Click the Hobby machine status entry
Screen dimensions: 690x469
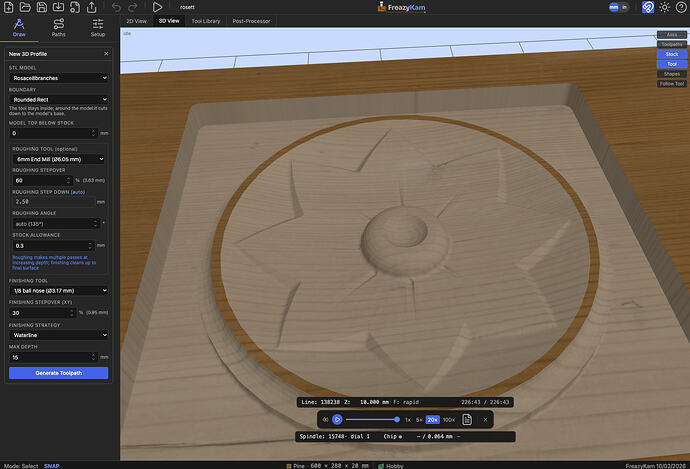[x=391, y=465]
